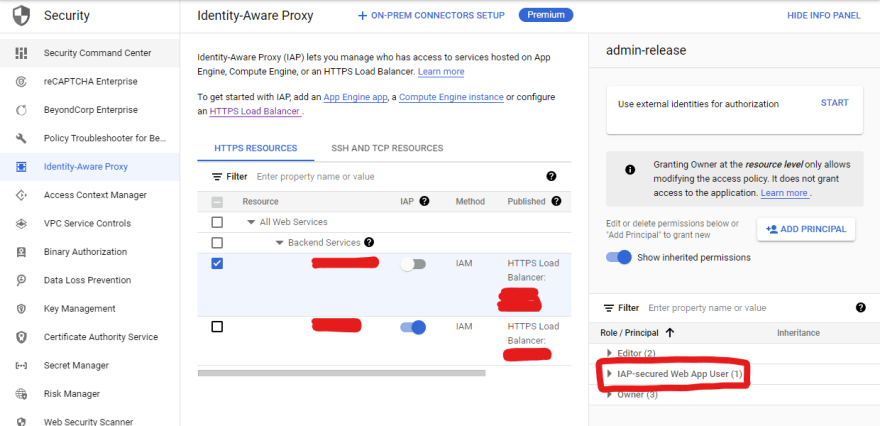Expand the Editor (2) role
880x426 pixels.
pos(610,352)
